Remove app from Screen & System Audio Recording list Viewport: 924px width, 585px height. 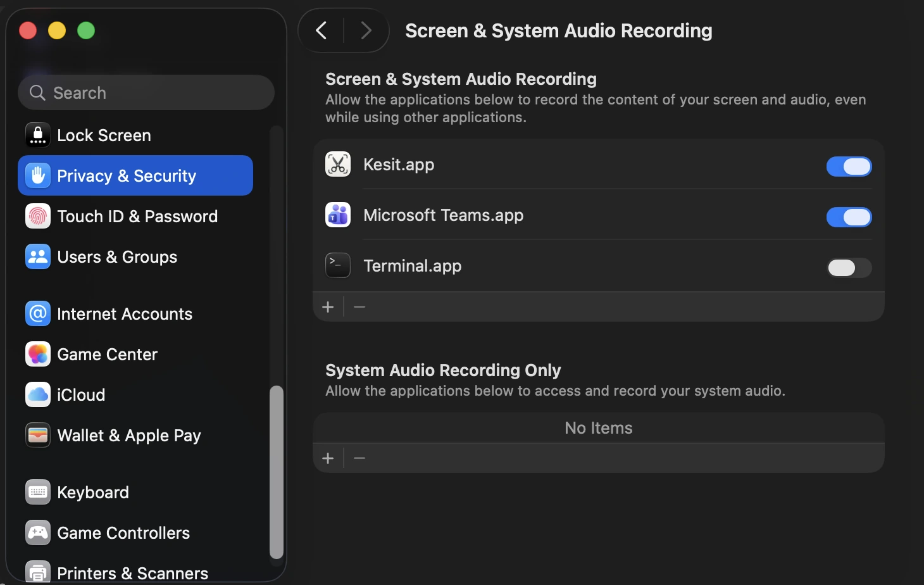(359, 307)
